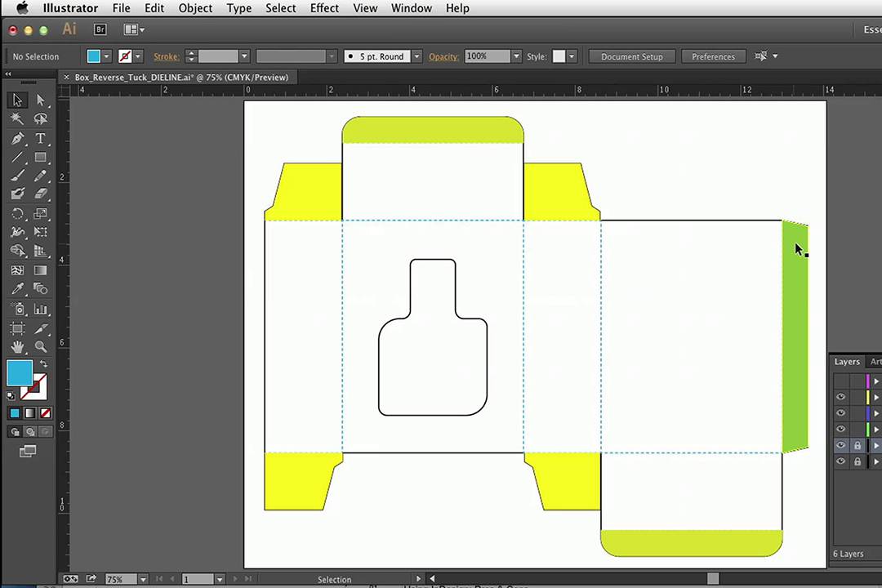This screenshot has width=882, height=588.
Task: Switch to the Direct Selection tool
Action: tap(40, 100)
